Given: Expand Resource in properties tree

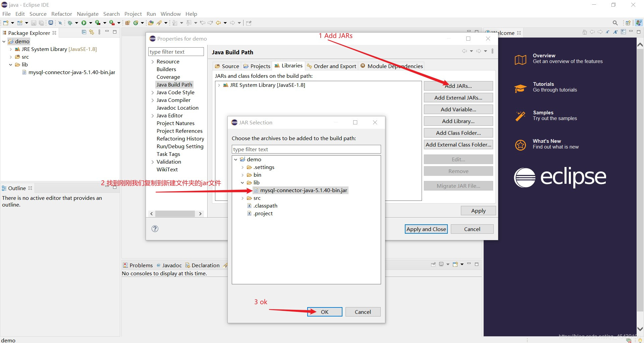Looking at the screenshot, I should pyautogui.click(x=153, y=62).
